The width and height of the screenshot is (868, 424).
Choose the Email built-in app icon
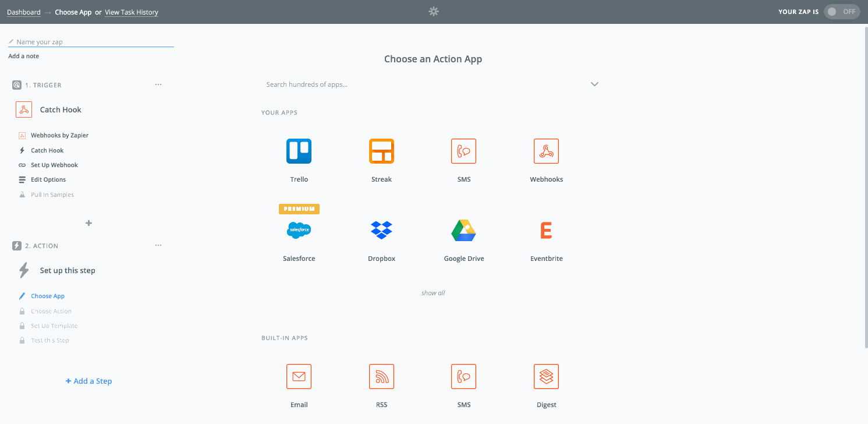(x=299, y=376)
